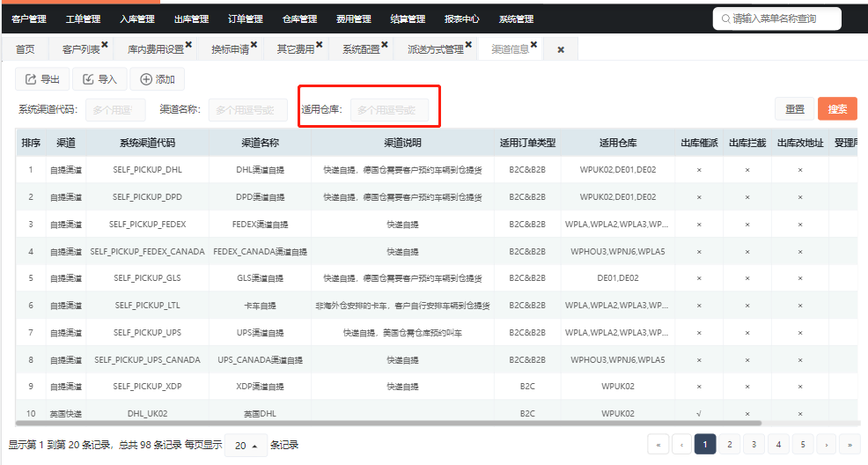Close the 库内费用设置 tab
This screenshot has height=465, width=868.
(x=188, y=44)
